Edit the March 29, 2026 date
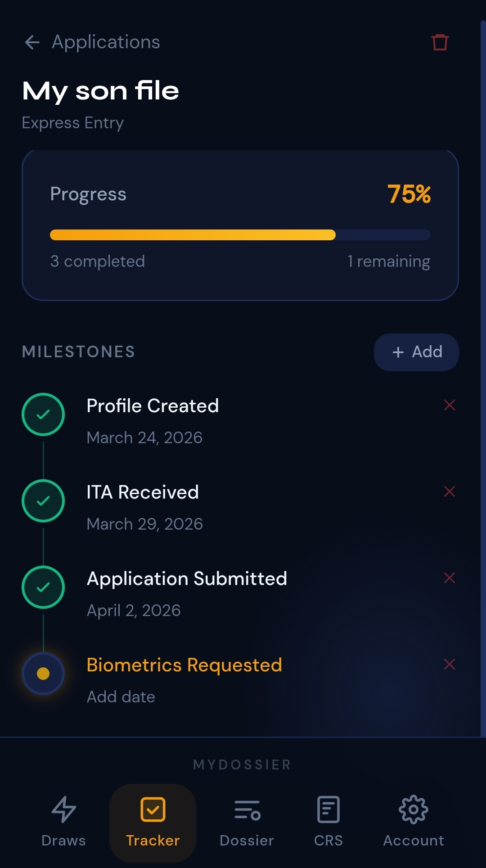 click(144, 524)
